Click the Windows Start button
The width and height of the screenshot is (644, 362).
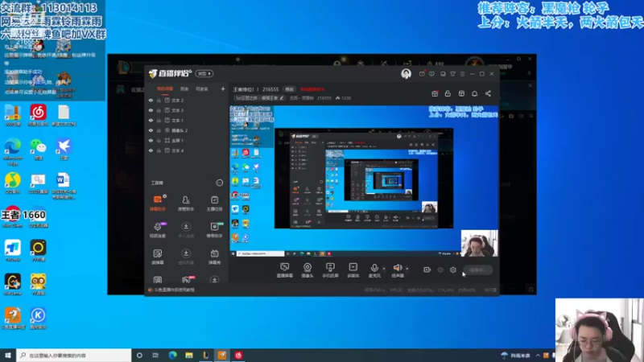pyautogui.click(x=8, y=355)
